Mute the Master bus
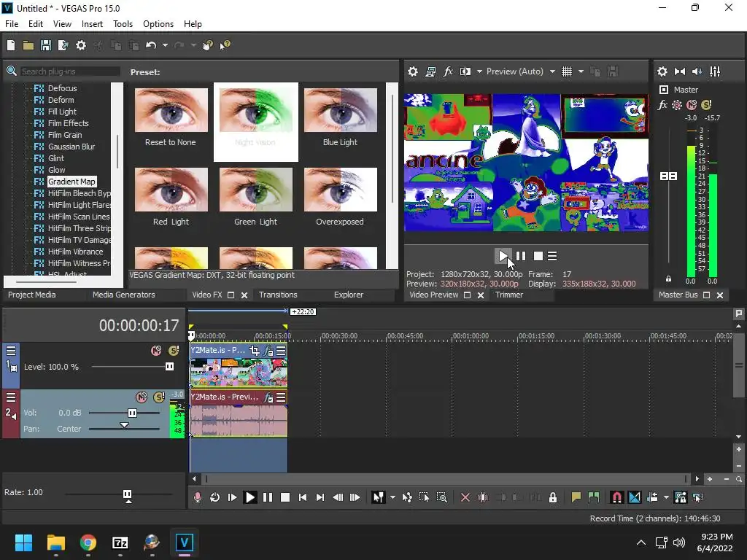The height and width of the screenshot is (560, 747). pyautogui.click(x=692, y=105)
